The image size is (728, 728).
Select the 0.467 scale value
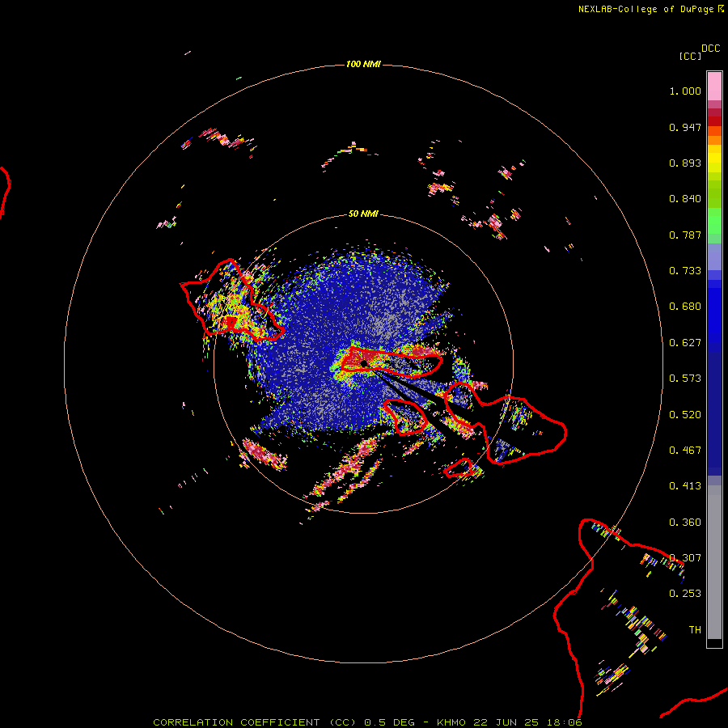(x=685, y=451)
